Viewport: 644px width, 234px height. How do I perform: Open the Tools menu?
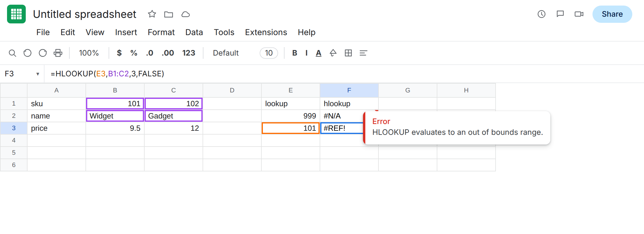click(224, 32)
